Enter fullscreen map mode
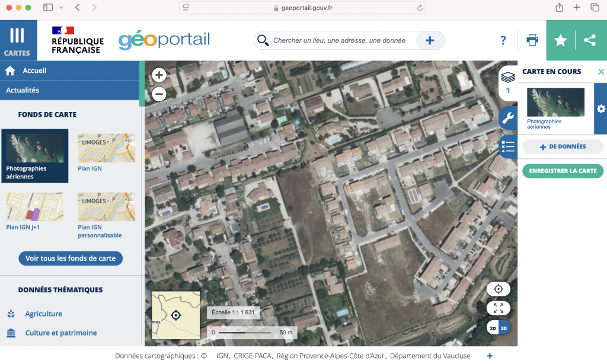 click(x=499, y=308)
